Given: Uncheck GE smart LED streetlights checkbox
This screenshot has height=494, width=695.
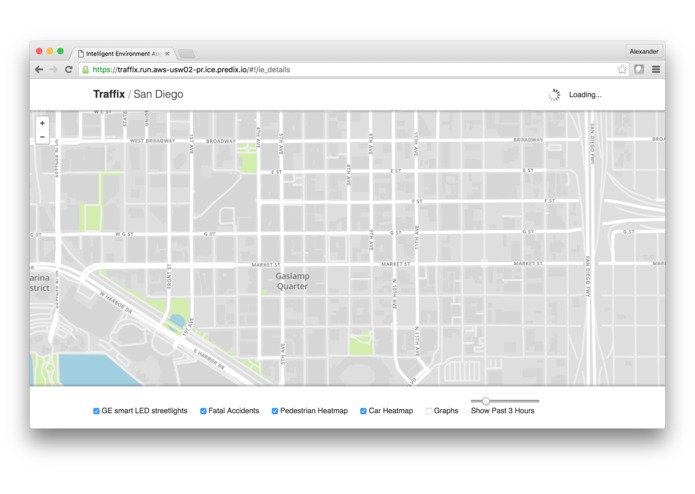Looking at the screenshot, I should click(96, 411).
